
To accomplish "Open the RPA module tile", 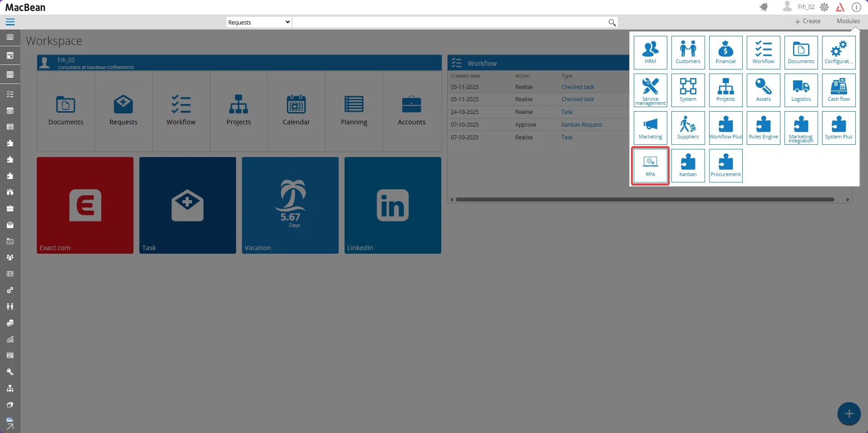I will point(650,166).
